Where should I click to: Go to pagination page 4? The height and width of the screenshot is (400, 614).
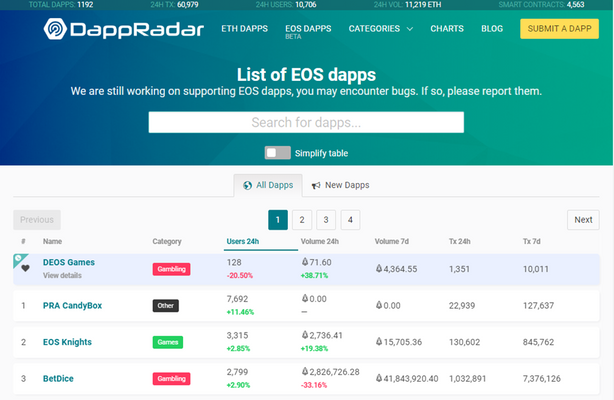(x=350, y=220)
